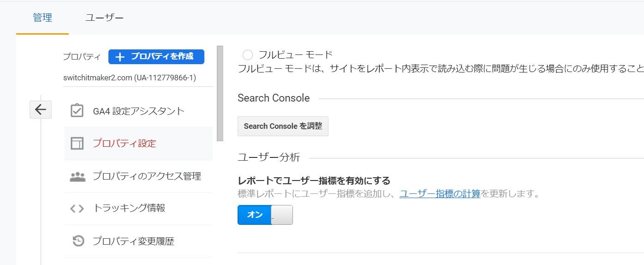Open プロパティ変更履歴 menu entry
The width and height of the screenshot is (644, 265).
coord(138,241)
